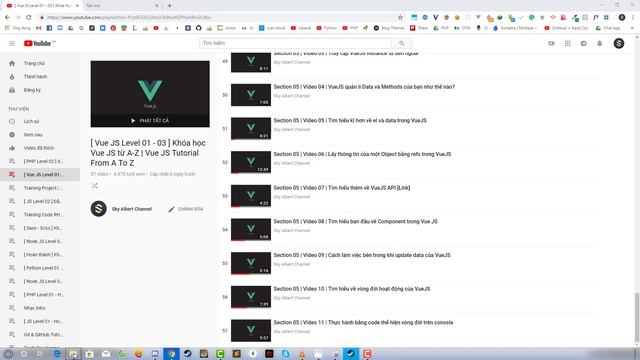Select the Vue JS Level 01 browser tab
Screen dimensions: 640x360
click(42, 6)
